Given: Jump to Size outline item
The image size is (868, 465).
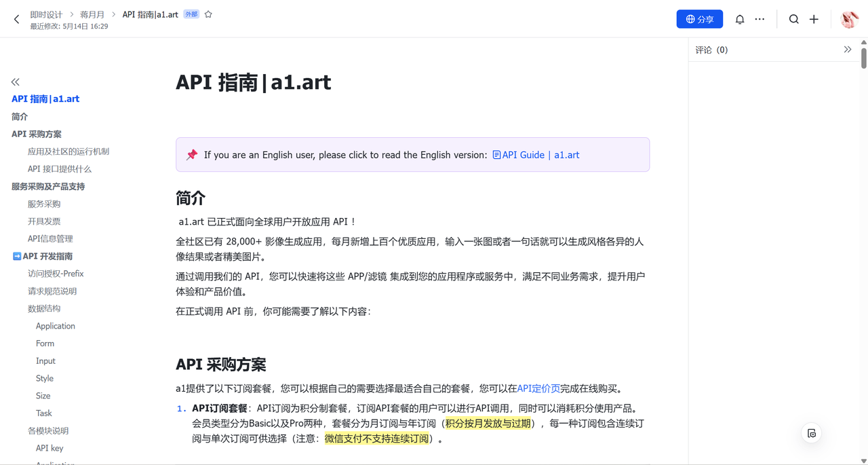Looking at the screenshot, I should (43, 396).
